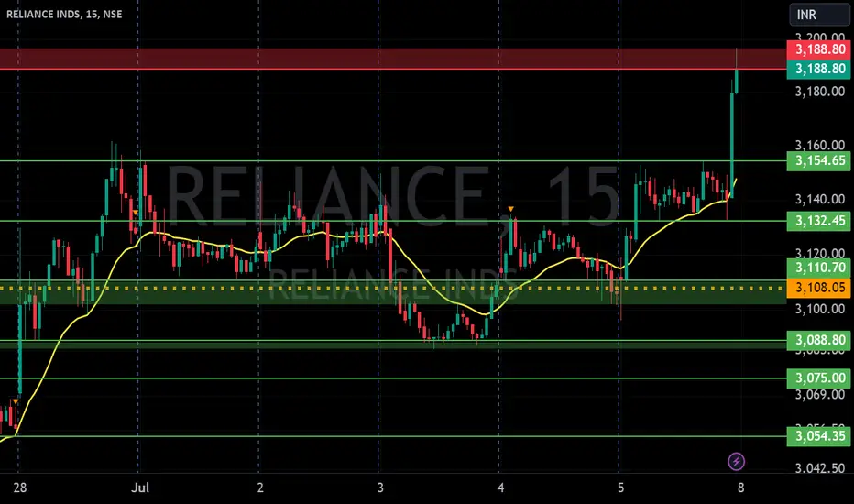Click the 5 date label on time axis
Viewport: 854px width, 504px height.
620,488
